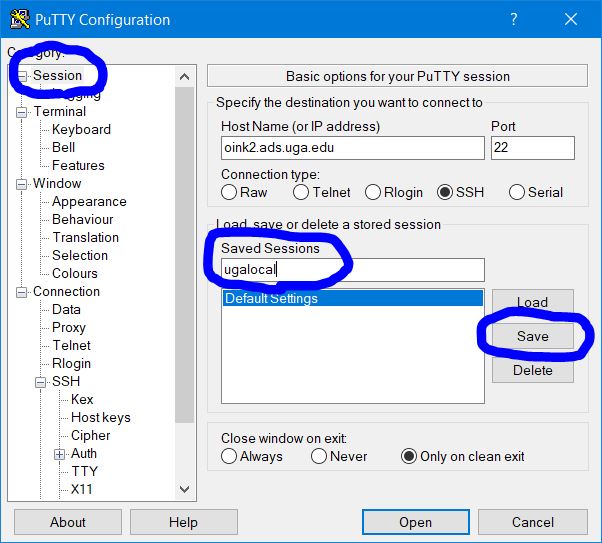602x543 pixels.
Task: Collapse the Session tree node
Action: [22, 76]
